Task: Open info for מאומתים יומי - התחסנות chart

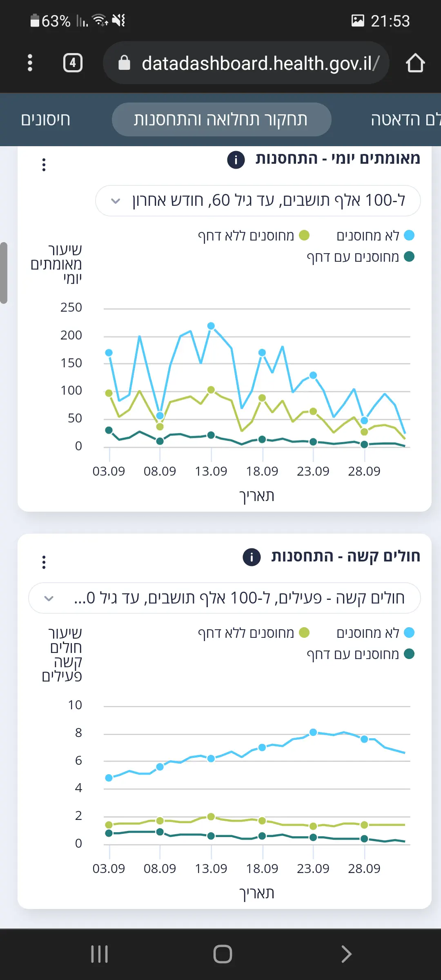Action: (236, 160)
